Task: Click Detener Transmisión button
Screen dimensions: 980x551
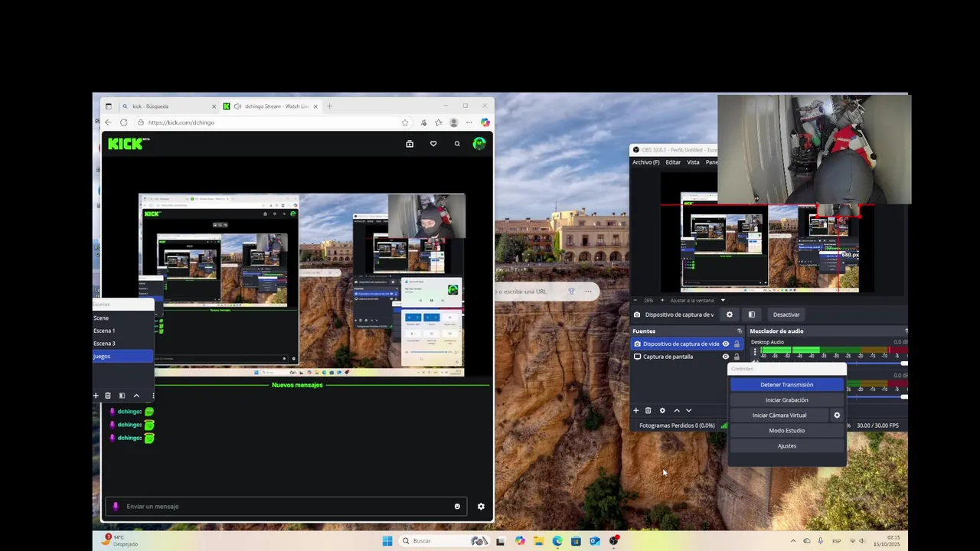Action: pos(786,385)
